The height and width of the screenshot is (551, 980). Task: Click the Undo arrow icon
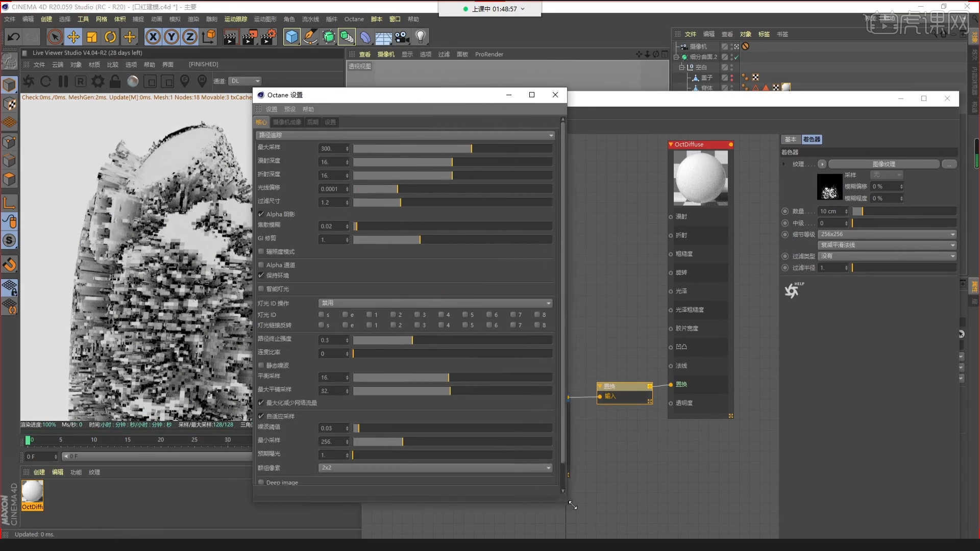coord(13,37)
